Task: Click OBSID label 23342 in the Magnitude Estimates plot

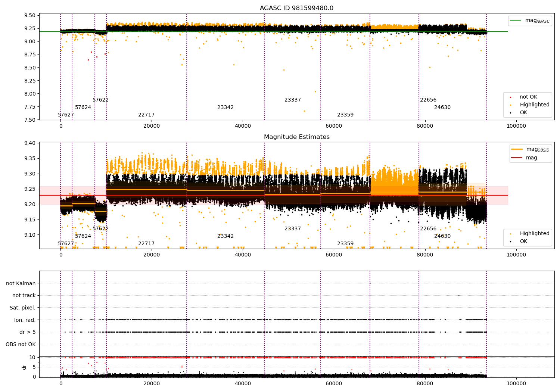Action: 225,236
